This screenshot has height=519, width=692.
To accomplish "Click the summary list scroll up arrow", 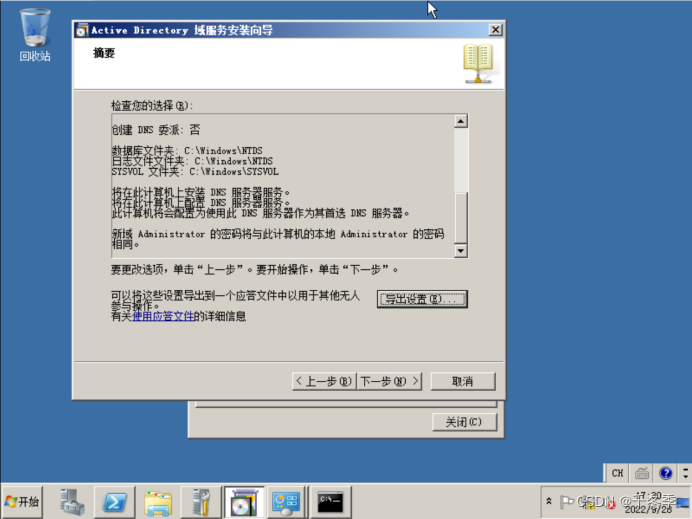I will tap(460, 121).
